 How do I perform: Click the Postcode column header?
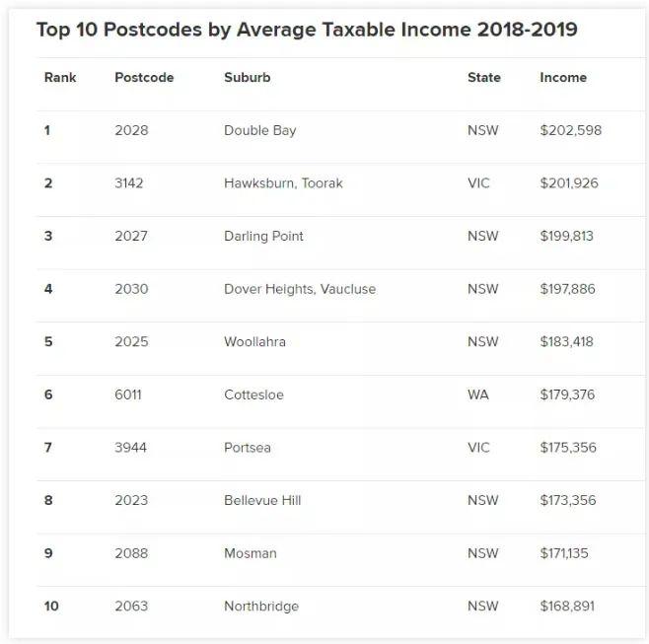144,77
